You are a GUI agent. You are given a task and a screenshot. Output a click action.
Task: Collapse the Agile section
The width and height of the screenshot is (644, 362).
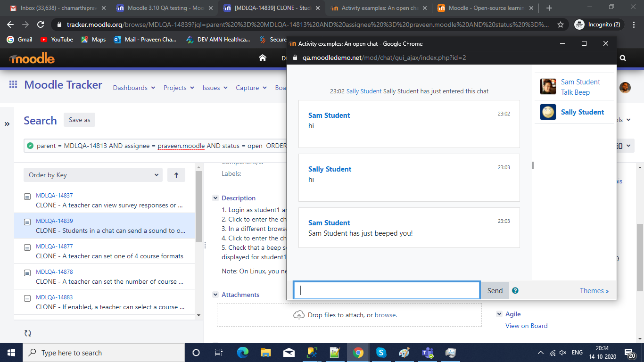(499, 314)
